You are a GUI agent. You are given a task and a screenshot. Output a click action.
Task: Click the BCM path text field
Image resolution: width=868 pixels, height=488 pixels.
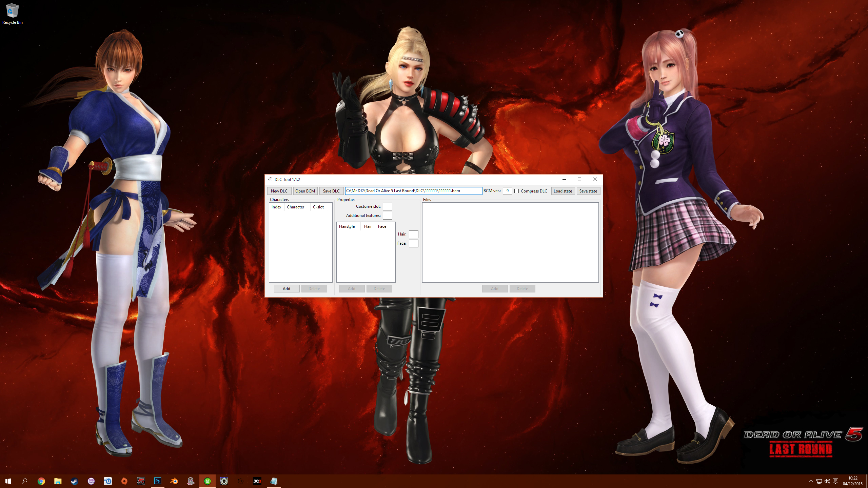click(413, 191)
